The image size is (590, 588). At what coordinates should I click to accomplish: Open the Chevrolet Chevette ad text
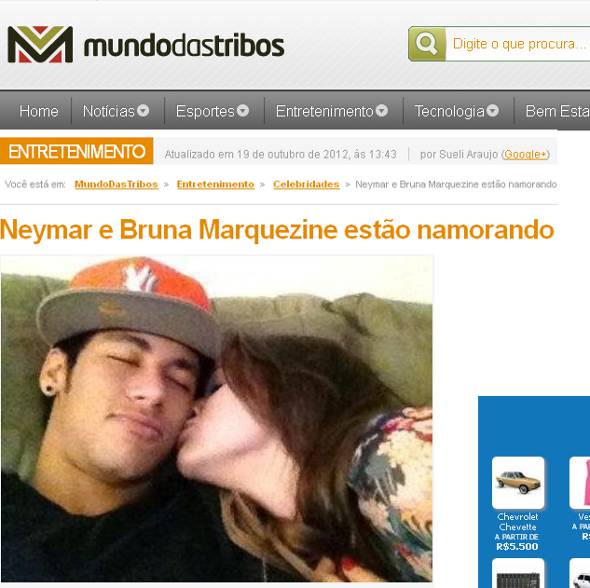[517, 531]
